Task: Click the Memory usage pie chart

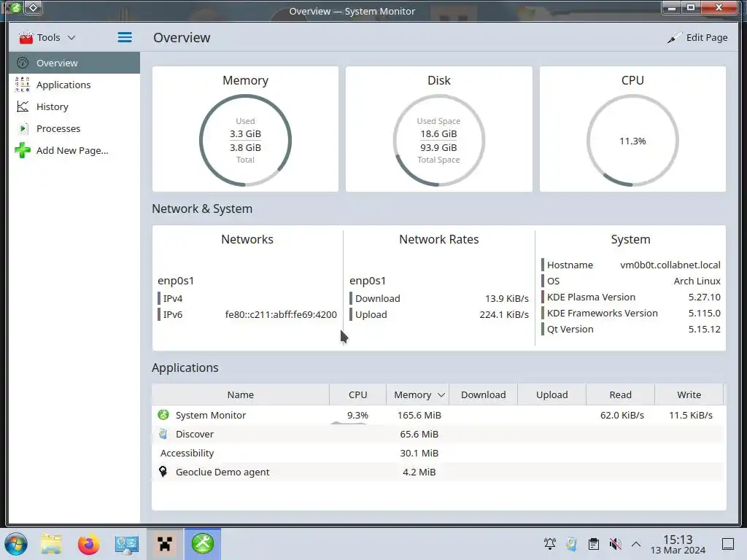Action: coord(245,141)
